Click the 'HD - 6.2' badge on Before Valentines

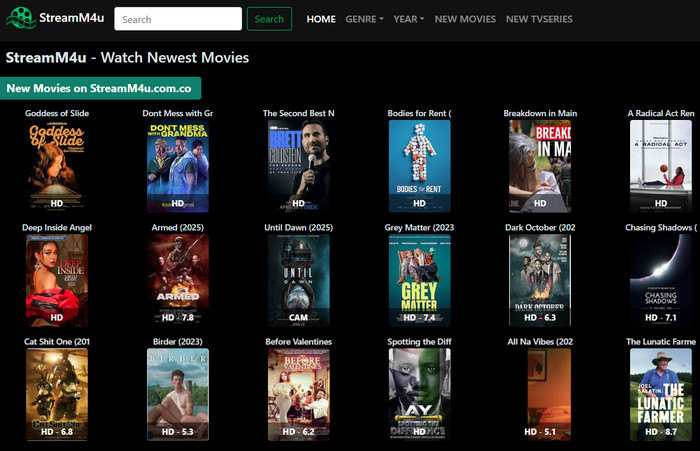click(x=298, y=432)
